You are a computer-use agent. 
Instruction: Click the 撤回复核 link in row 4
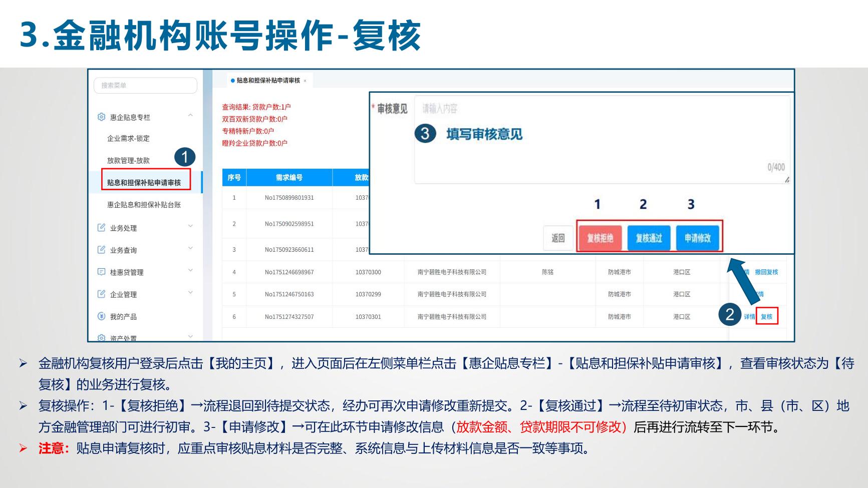coord(766,272)
